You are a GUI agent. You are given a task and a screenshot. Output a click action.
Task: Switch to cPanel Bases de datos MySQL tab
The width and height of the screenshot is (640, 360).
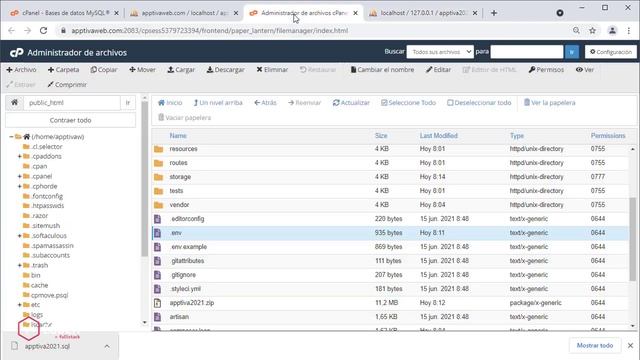tap(65, 13)
